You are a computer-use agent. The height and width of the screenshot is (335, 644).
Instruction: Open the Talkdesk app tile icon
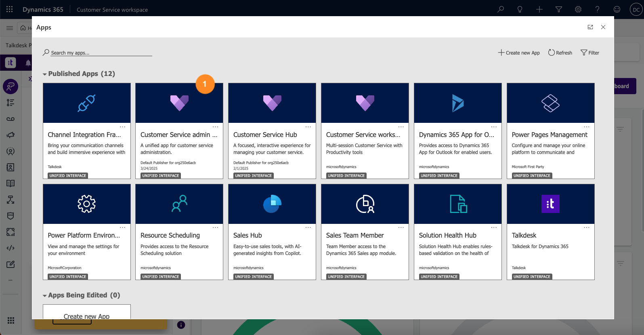coord(550,204)
